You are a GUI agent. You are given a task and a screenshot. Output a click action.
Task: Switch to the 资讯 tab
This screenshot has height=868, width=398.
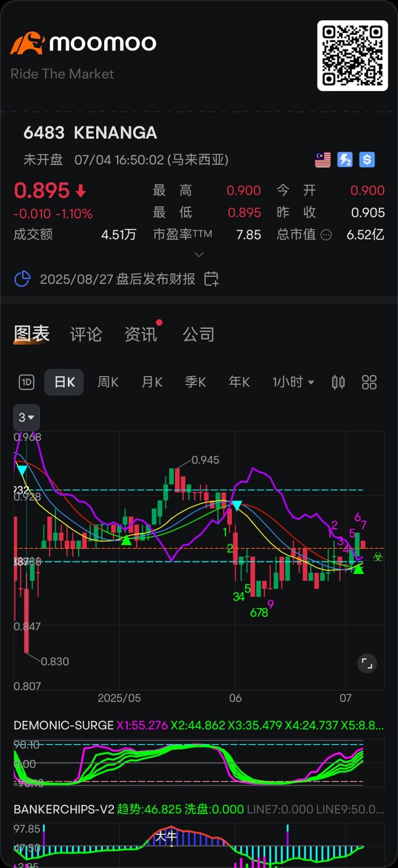click(x=141, y=334)
